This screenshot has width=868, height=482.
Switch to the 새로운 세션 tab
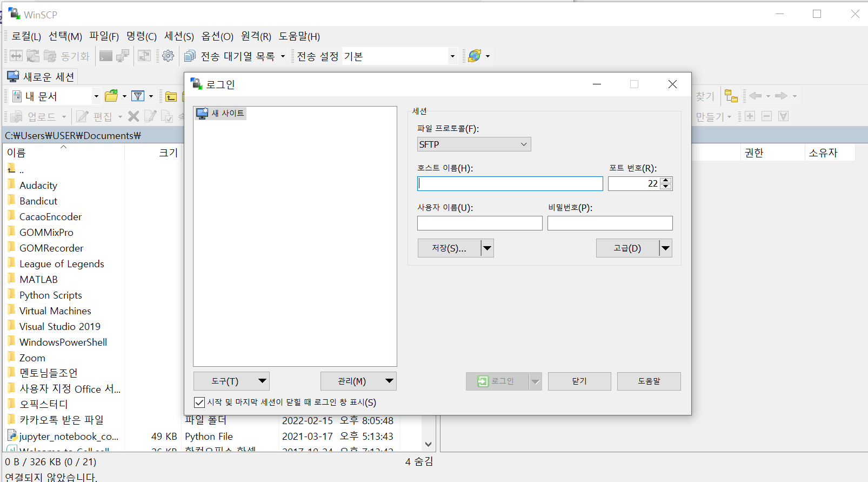pos(41,77)
